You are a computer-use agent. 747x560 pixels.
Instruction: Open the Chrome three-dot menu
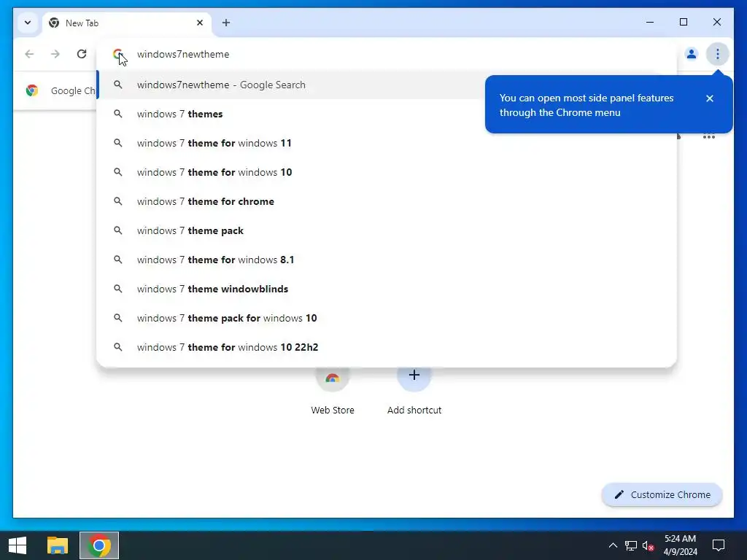718,54
